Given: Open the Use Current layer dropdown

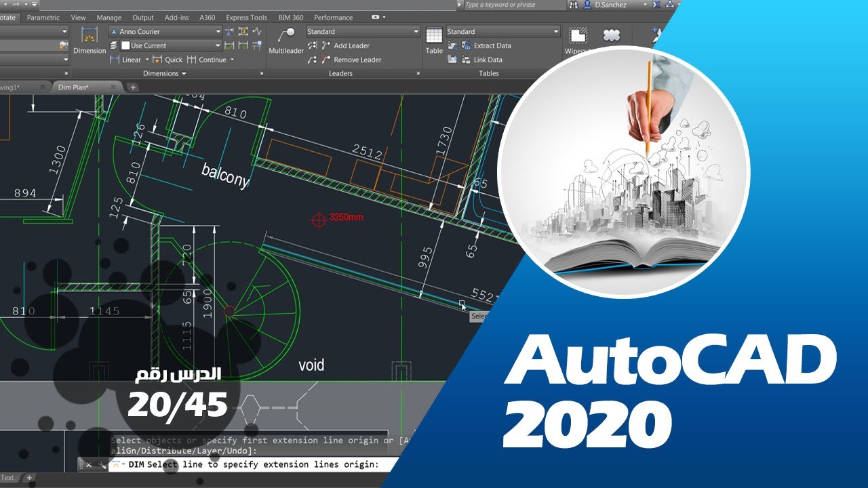Looking at the screenshot, I should click(x=218, y=45).
